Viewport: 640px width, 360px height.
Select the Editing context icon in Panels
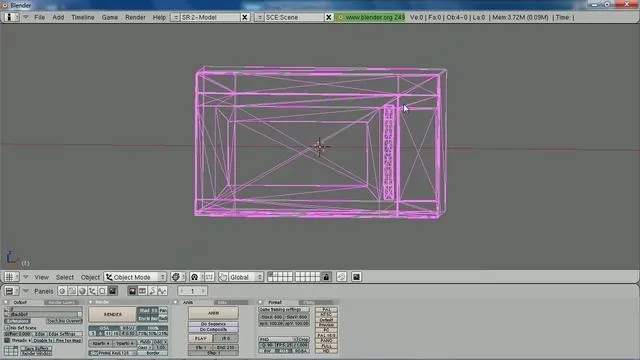tap(102, 291)
